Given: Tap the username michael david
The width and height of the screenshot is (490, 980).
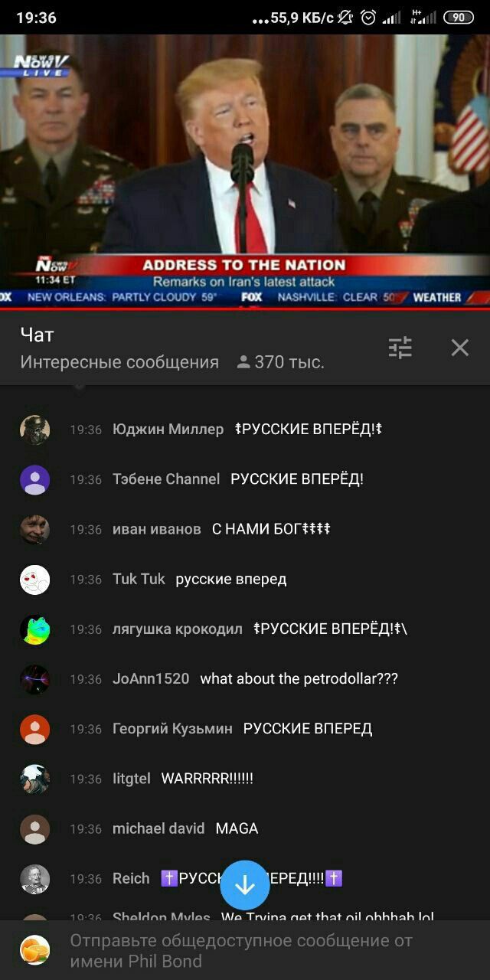Looking at the screenshot, I should click(158, 828).
